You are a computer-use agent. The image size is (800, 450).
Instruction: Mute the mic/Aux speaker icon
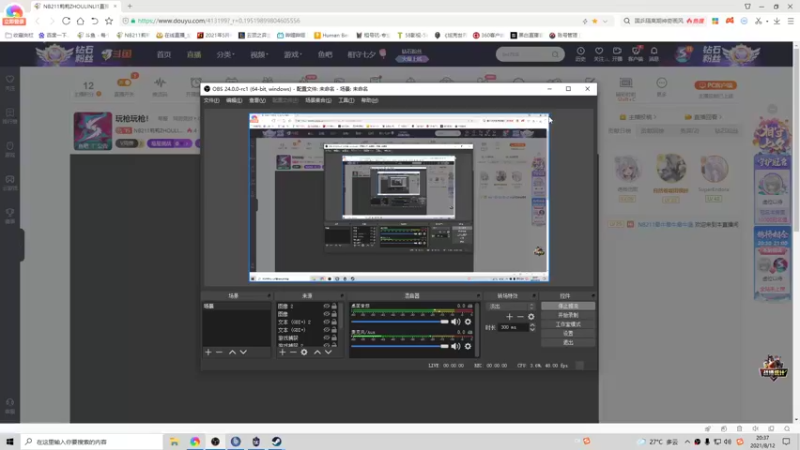click(x=456, y=346)
